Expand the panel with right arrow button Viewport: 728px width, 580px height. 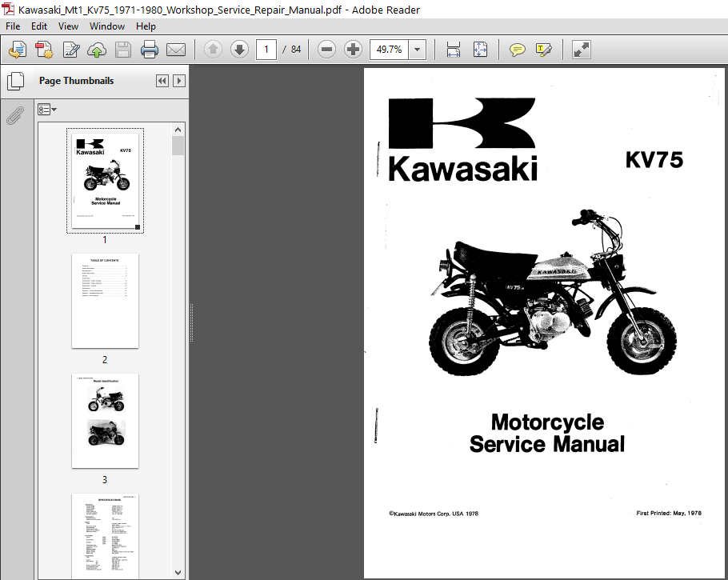(x=179, y=81)
